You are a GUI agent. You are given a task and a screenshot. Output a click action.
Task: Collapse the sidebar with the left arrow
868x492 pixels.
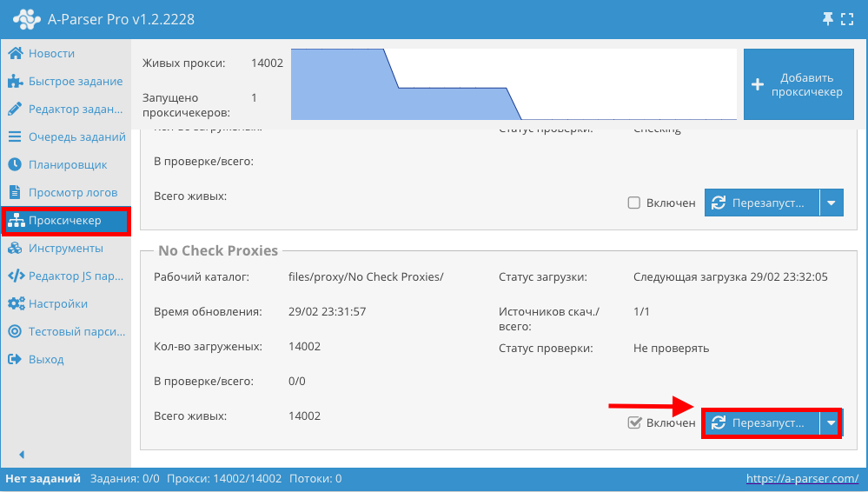pos(22,455)
